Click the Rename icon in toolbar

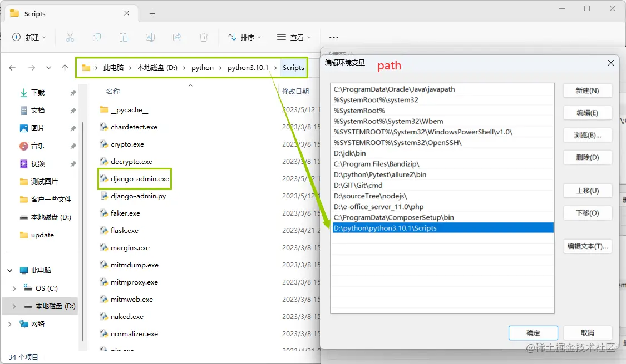pos(150,37)
